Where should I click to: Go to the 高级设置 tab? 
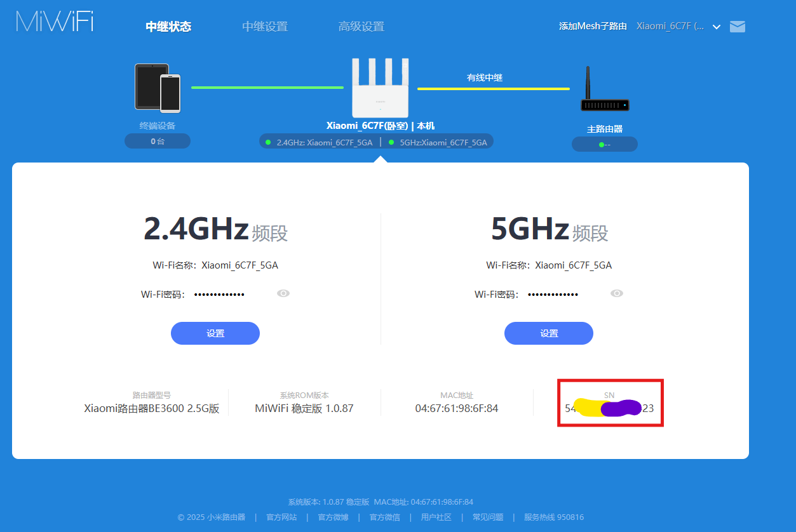click(x=361, y=27)
